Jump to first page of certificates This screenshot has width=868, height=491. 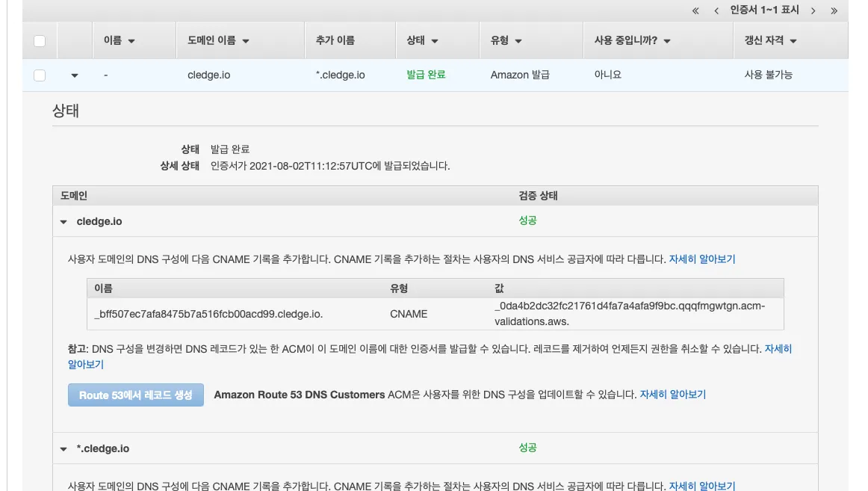click(x=695, y=10)
